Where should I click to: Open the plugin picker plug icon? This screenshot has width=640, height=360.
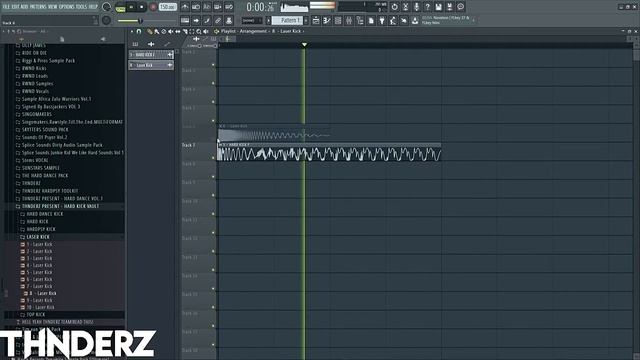point(382,20)
